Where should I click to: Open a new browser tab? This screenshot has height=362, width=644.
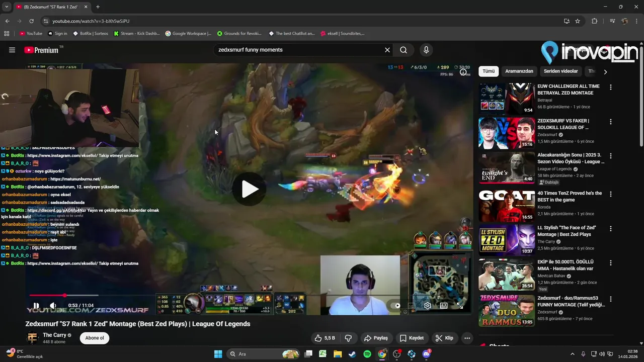click(98, 7)
